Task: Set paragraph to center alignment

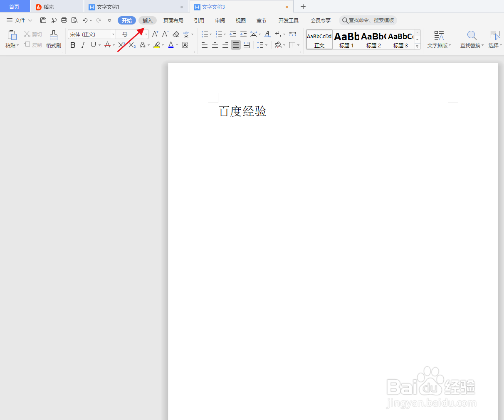Action: pyautogui.click(x=215, y=45)
